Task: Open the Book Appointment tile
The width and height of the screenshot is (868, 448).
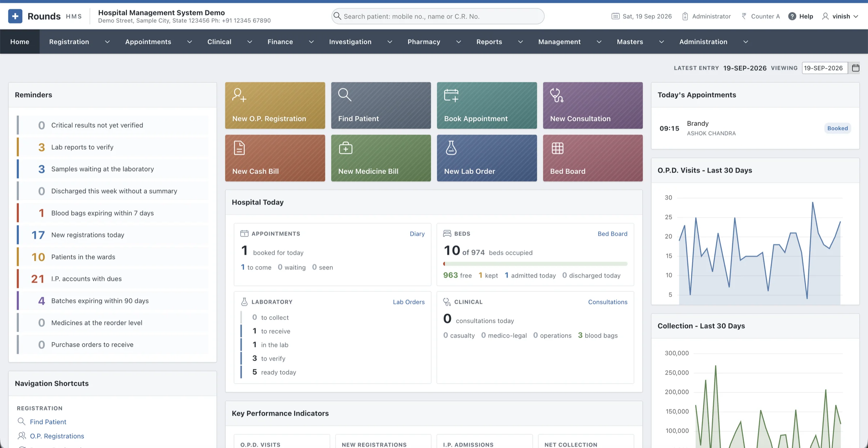Action: tap(487, 105)
